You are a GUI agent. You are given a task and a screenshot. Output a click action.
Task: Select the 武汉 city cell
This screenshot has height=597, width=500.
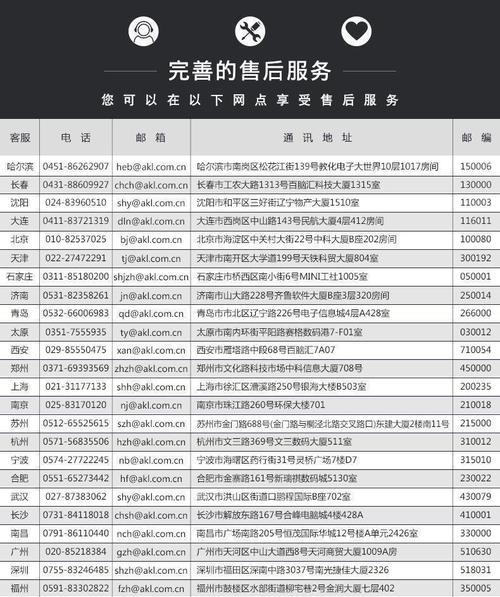(20, 497)
